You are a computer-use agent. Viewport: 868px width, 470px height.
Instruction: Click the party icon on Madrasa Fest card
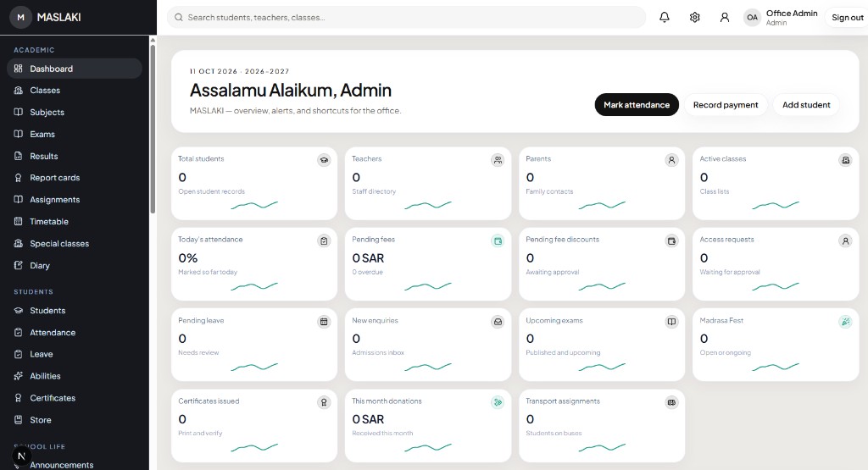click(845, 322)
